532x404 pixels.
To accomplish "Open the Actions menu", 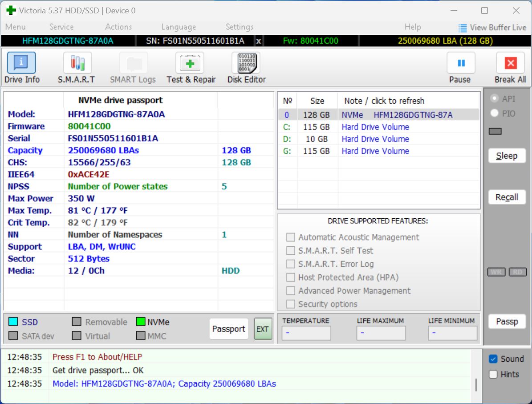I will (x=118, y=27).
